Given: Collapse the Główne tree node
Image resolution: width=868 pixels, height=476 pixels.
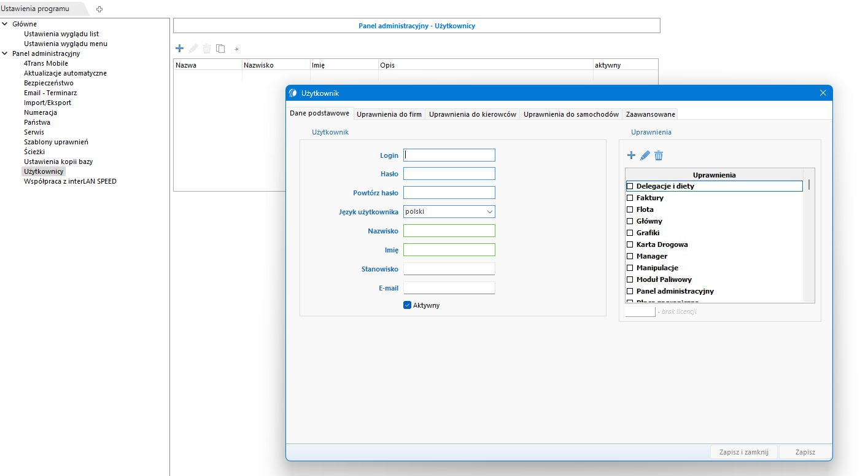Looking at the screenshot, I should coord(5,24).
